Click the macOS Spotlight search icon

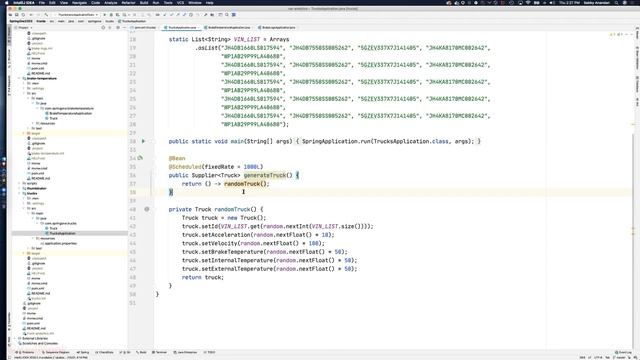pos(616,2)
